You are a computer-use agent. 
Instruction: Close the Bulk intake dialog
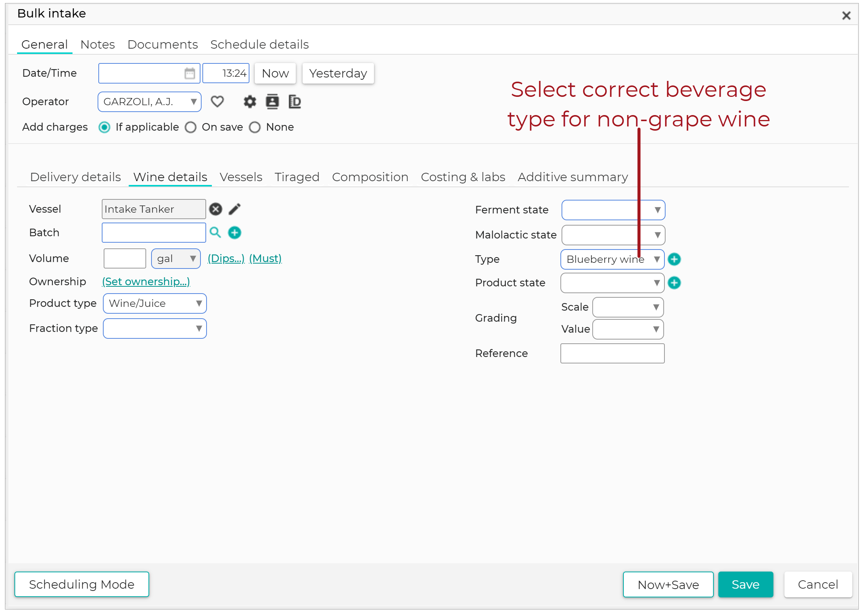(846, 16)
